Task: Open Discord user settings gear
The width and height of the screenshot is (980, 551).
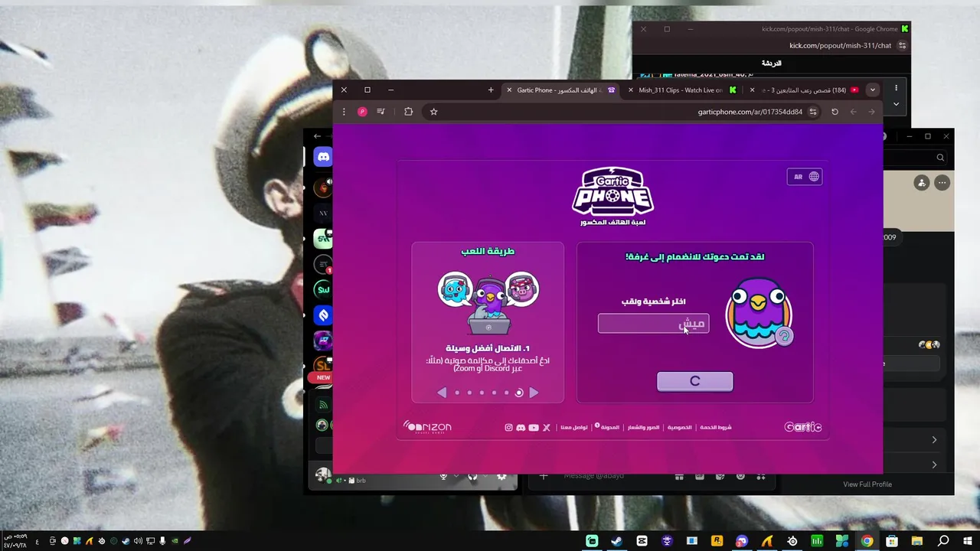Action: 501,476
